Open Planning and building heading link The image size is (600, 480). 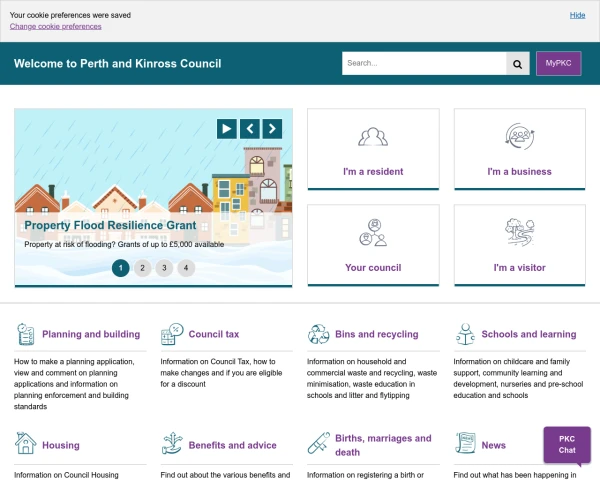(x=91, y=334)
